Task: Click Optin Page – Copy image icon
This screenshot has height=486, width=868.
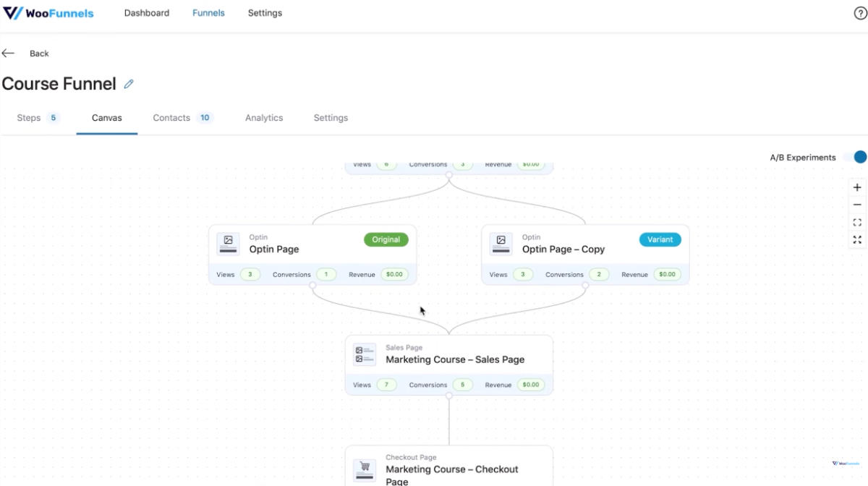Action: 501,244
